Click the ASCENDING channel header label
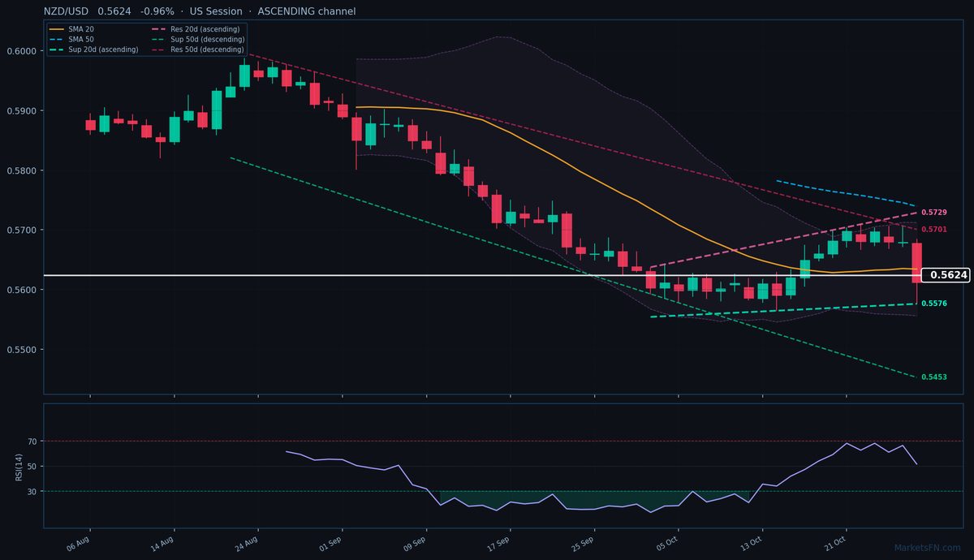 click(307, 11)
